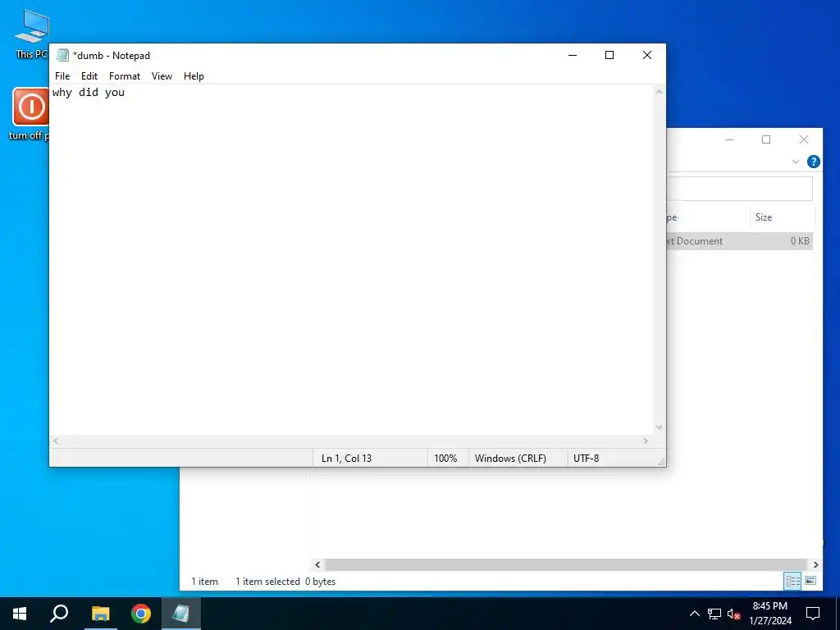The image size is (840, 630).
Task: Click the Notepad horizontal scroll right arrow
Action: point(646,441)
